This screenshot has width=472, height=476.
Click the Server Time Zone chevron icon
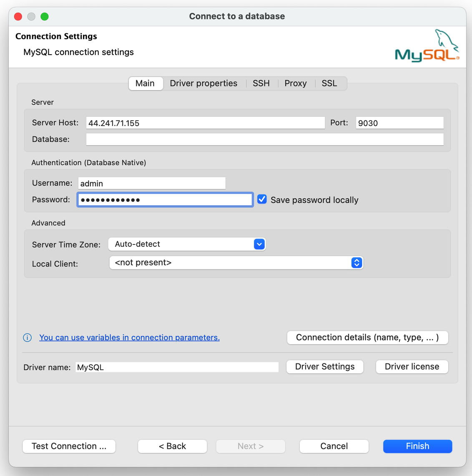[x=259, y=244]
